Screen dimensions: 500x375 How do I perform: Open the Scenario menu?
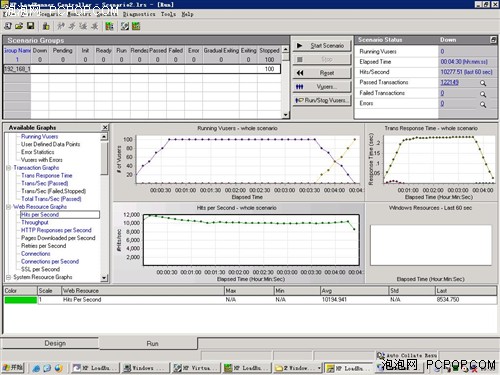click(50, 14)
